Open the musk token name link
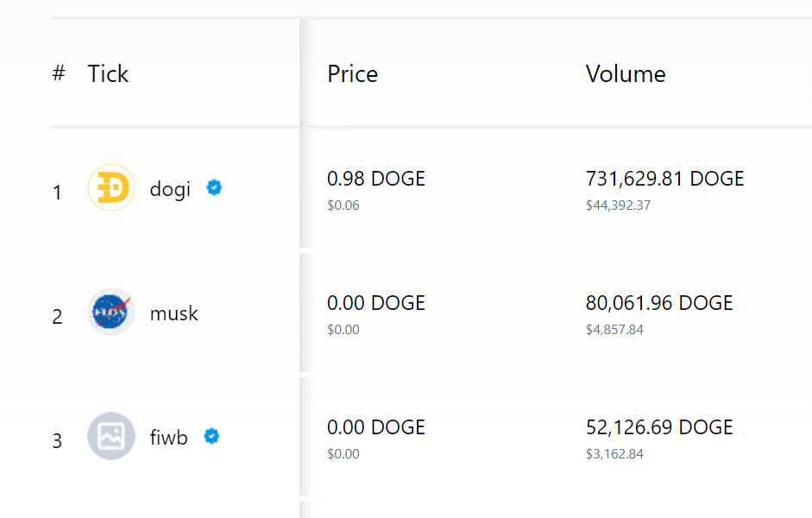Viewport: 812px width, 518px height. [173, 313]
